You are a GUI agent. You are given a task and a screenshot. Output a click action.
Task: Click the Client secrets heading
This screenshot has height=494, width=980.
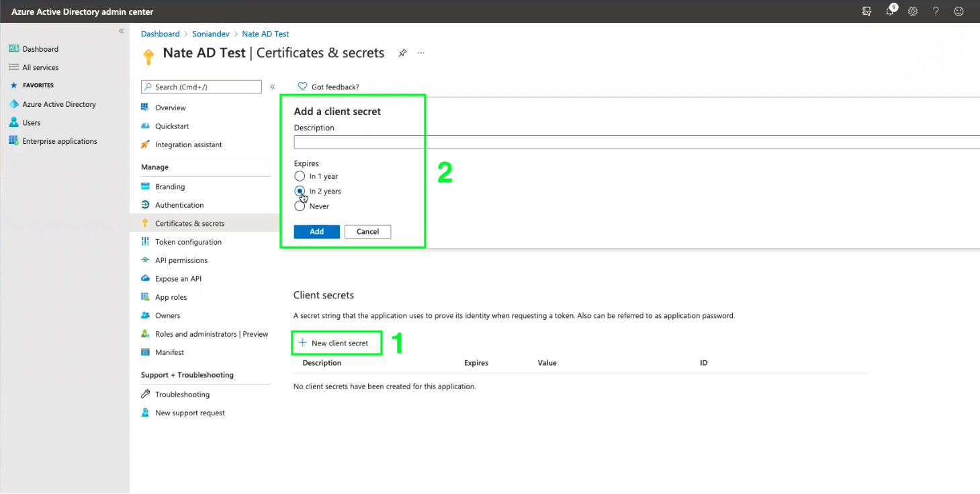[324, 295]
